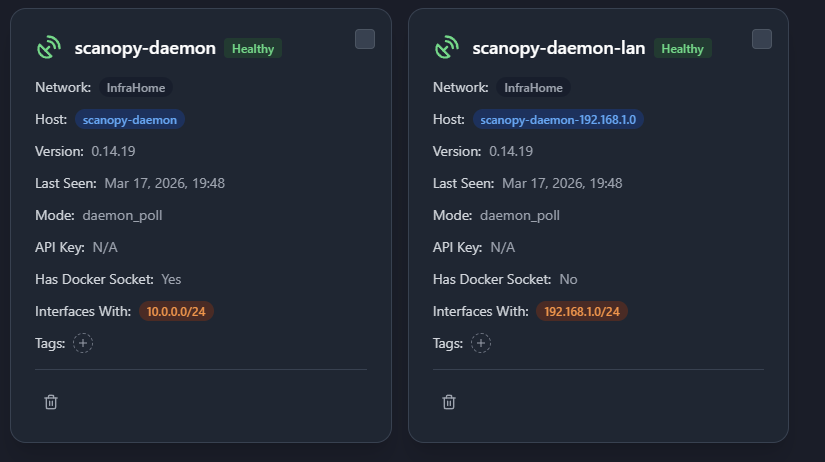The image size is (825, 462).
Task: Delete scanopy-daemon using its trash icon
Action: pyautogui.click(x=51, y=401)
